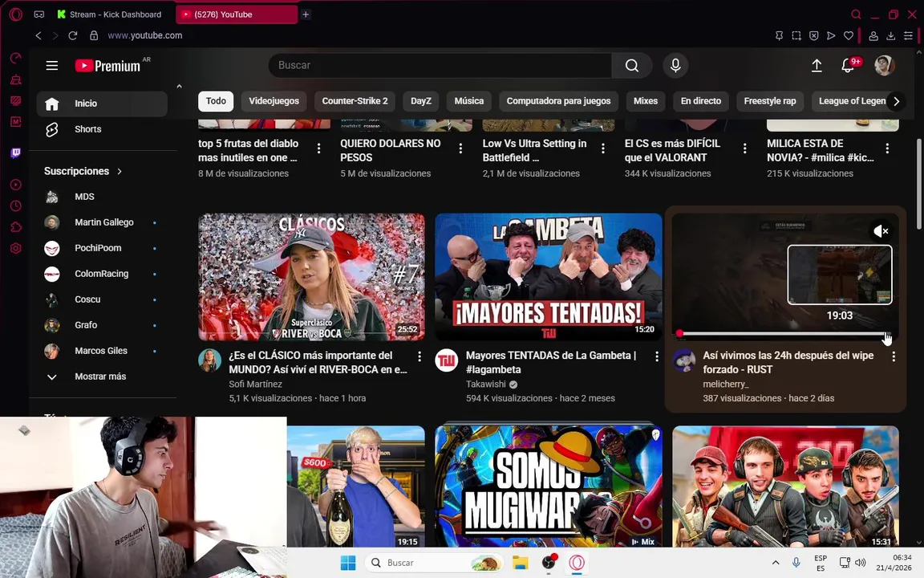Open the notifications bell

(848, 66)
